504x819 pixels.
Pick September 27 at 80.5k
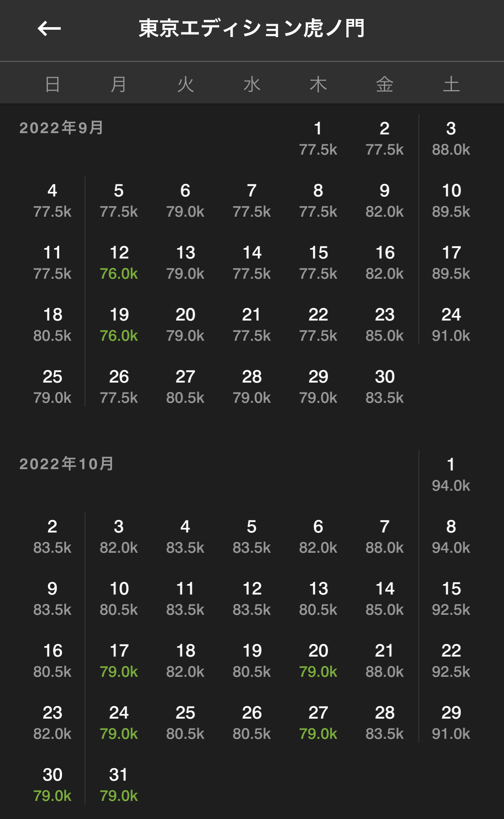(x=185, y=386)
